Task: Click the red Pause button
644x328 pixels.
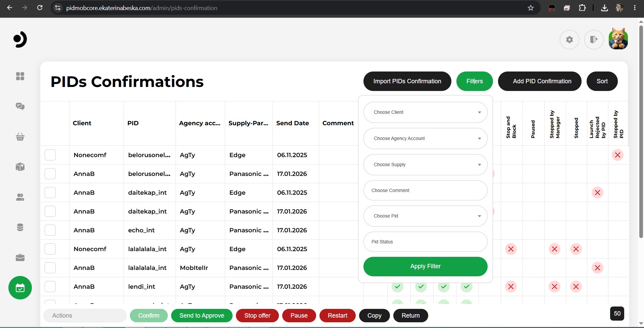Action: pos(299,316)
